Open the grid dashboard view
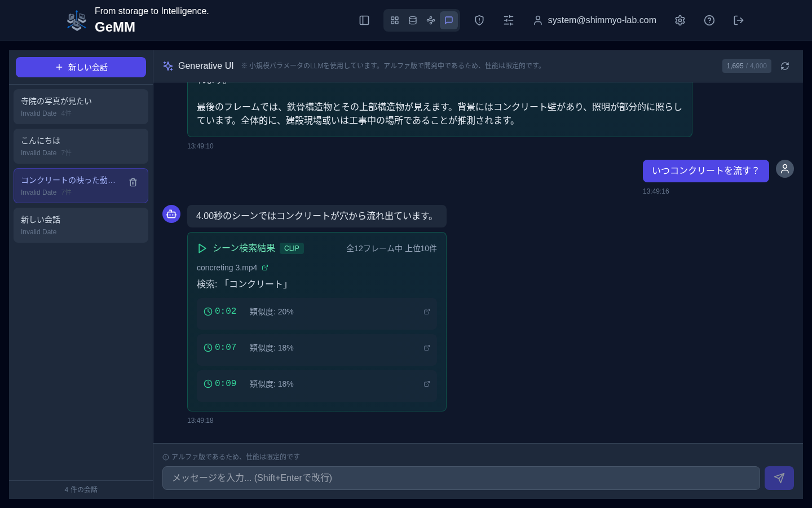Image resolution: width=812 pixels, height=508 pixels. (395, 20)
